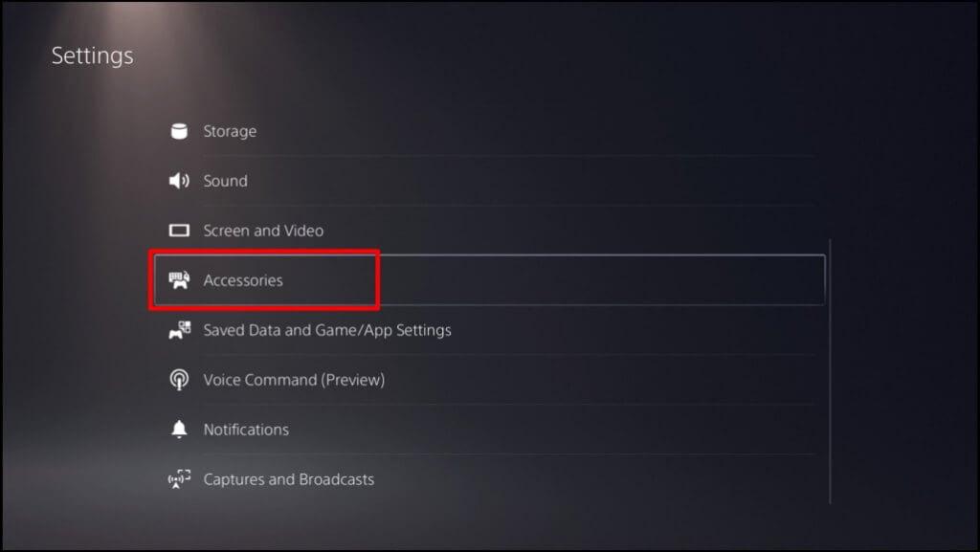Click the Settings page title
The image size is (980, 552).
(x=92, y=55)
